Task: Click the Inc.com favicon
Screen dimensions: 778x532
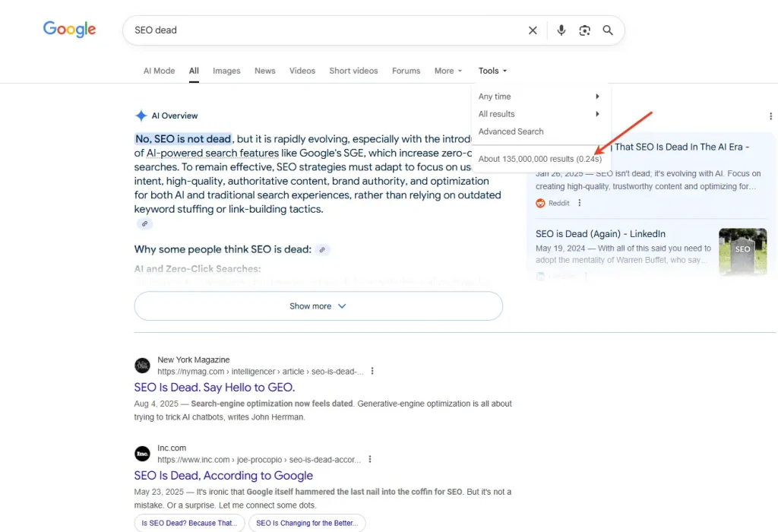Action: pos(142,454)
